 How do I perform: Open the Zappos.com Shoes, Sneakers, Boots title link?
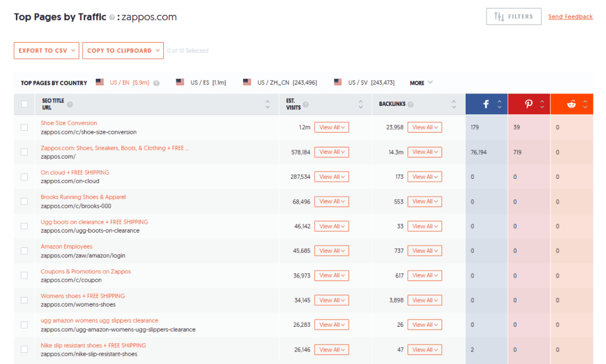pos(115,148)
